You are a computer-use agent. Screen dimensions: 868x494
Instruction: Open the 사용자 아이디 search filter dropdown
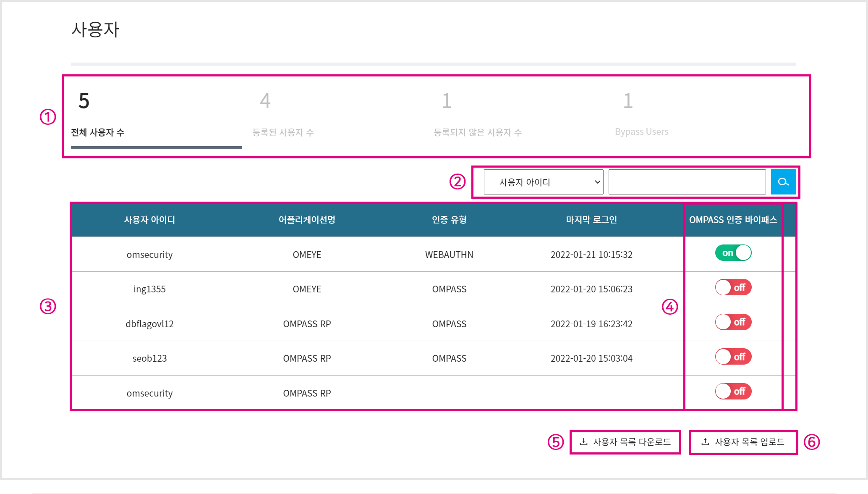click(543, 182)
